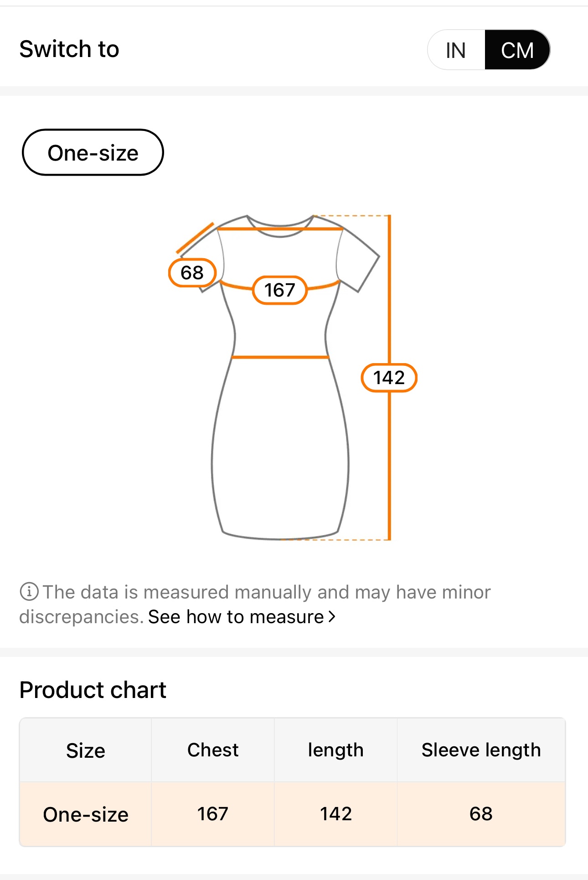Select the One-size size chip
The image size is (588, 880).
point(93,152)
